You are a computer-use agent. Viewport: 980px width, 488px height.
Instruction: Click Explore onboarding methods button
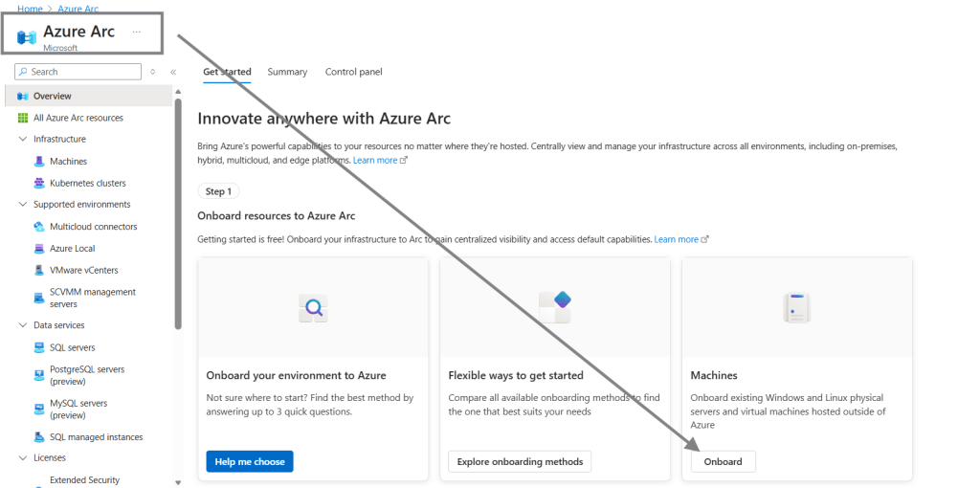[519, 461]
